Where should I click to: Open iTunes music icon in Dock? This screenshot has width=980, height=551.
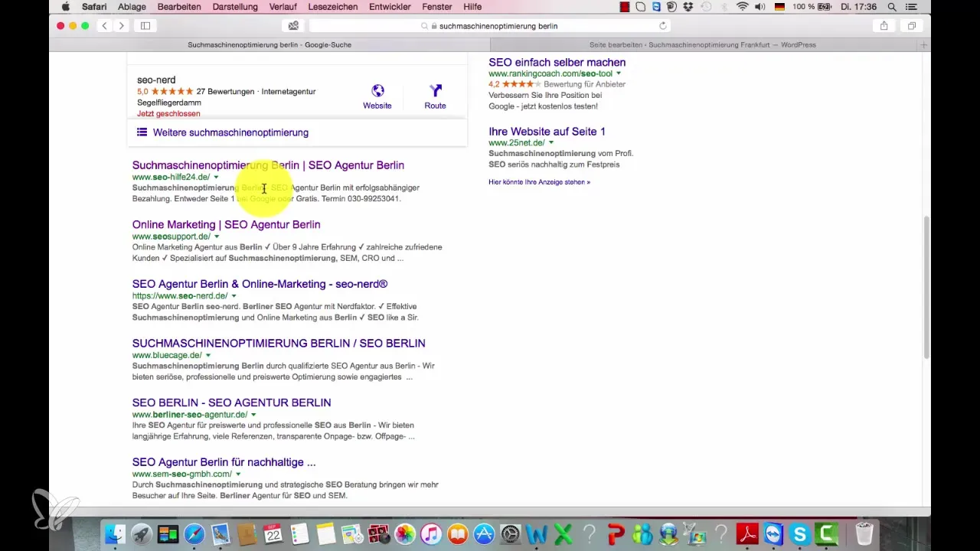click(431, 533)
